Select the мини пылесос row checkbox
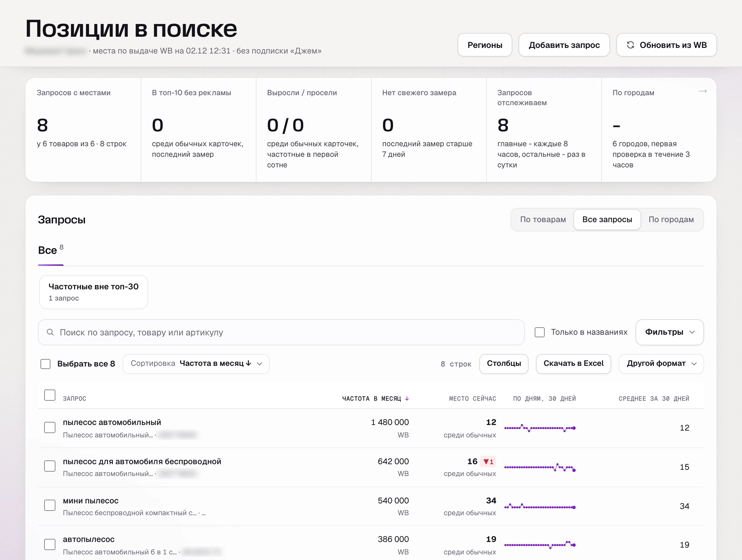This screenshot has width=742, height=560. click(x=50, y=505)
